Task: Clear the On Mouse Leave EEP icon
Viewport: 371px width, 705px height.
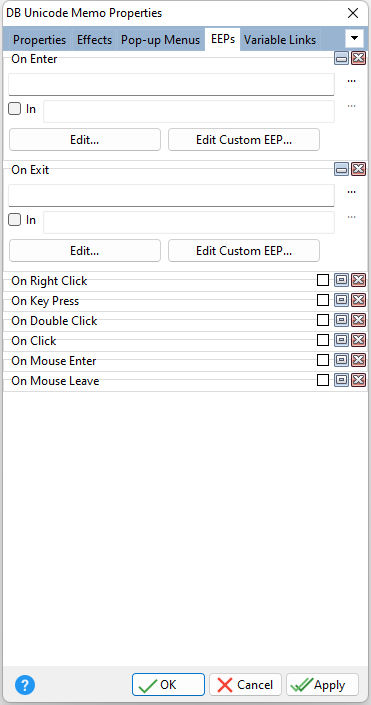Action: 358,380
